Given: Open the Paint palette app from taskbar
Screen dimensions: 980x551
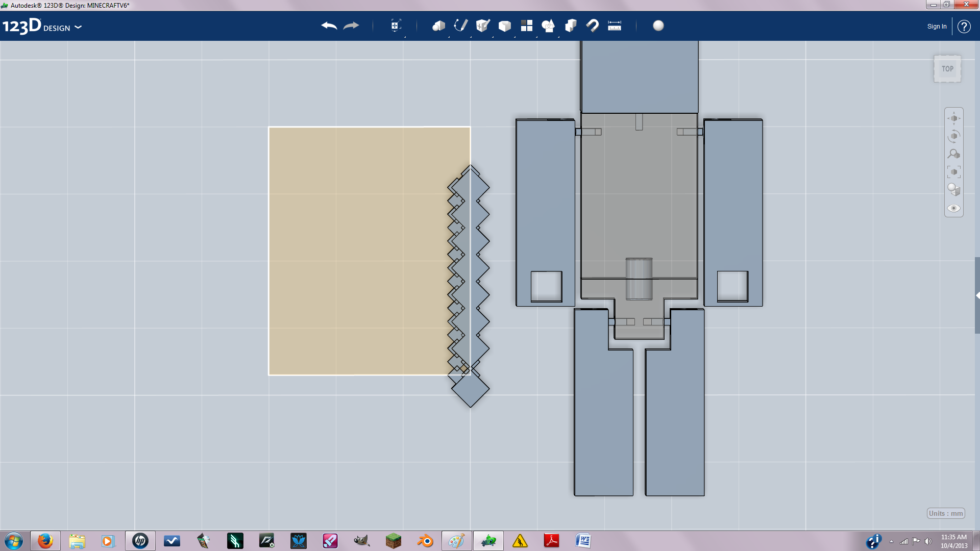Looking at the screenshot, I should (x=457, y=541).
